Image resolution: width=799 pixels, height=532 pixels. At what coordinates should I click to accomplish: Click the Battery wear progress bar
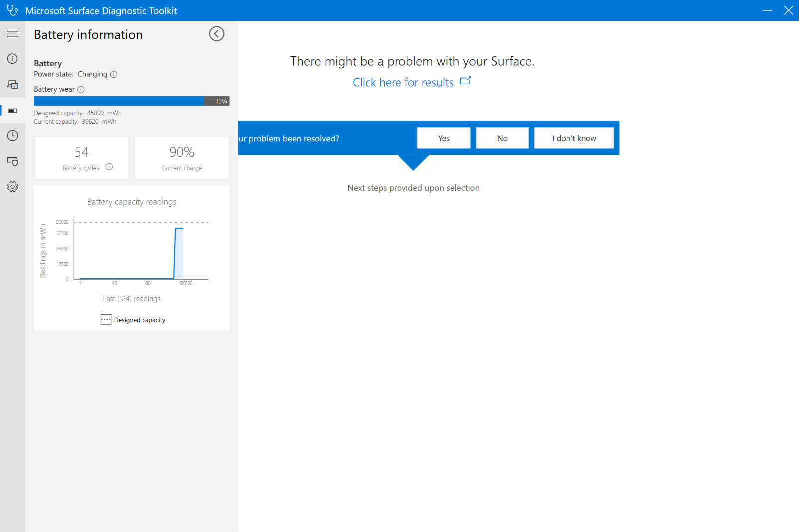click(132, 101)
